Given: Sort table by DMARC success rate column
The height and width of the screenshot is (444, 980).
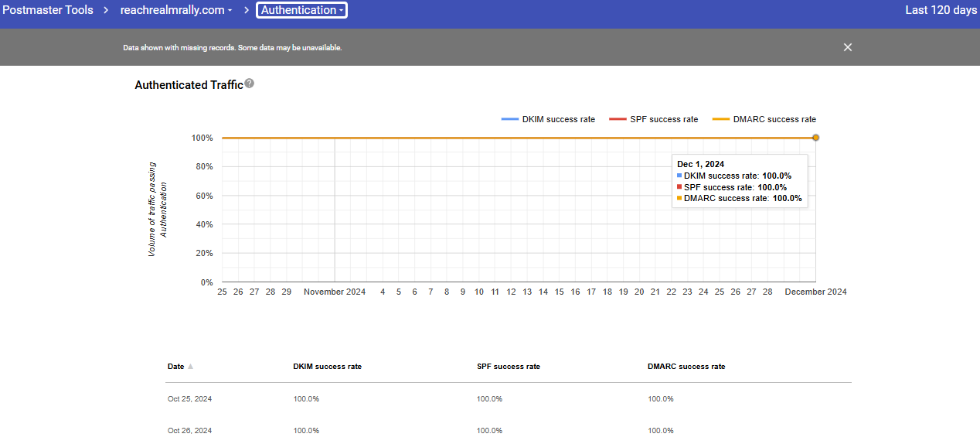Looking at the screenshot, I should pos(686,367).
